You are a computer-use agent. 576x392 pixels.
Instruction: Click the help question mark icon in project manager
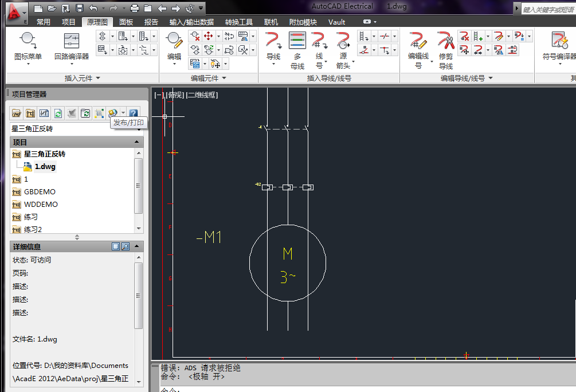(134, 113)
